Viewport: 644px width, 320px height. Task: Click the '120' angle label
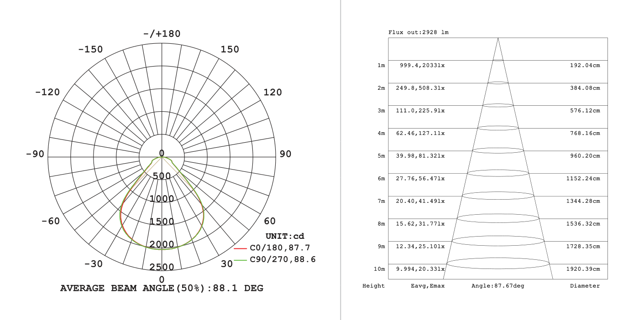[272, 92]
